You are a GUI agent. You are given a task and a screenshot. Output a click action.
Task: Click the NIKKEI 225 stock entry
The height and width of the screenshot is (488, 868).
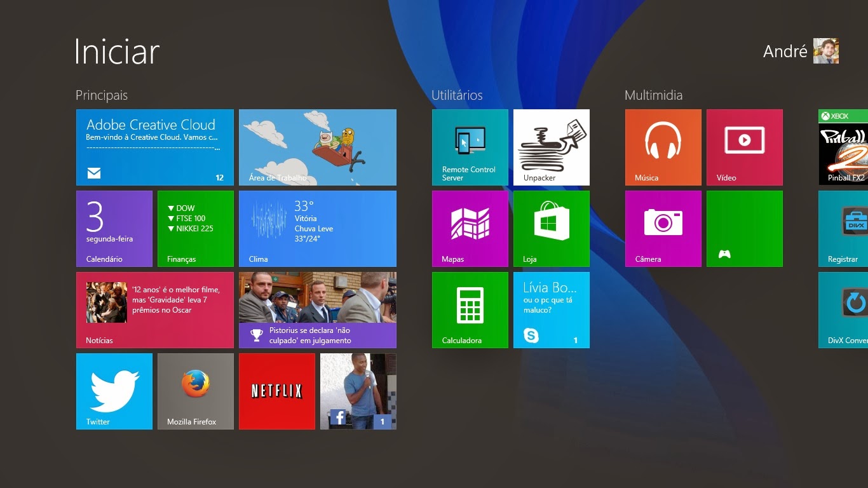(191, 229)
